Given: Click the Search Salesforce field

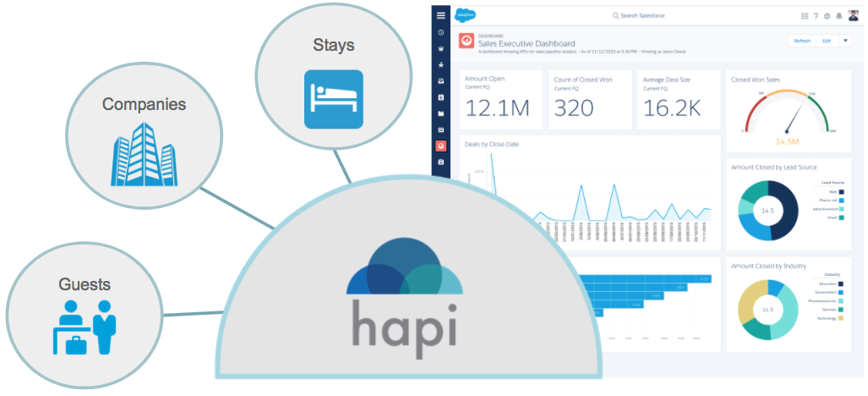Looking at the screenshot, I should pyautogui.click(x=638, y=16).
